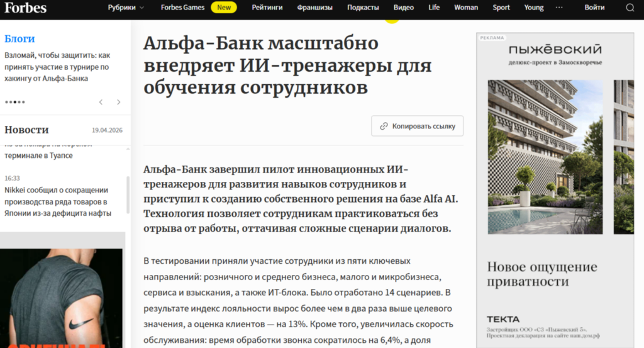Go to previous blog slide arrow

click(x=101, y=102)
